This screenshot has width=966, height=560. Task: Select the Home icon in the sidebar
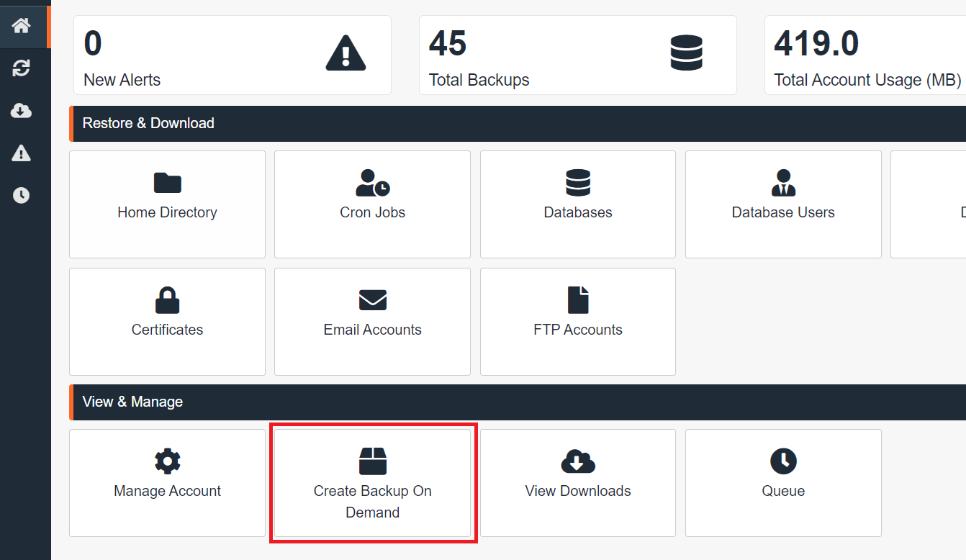(20, 27)
